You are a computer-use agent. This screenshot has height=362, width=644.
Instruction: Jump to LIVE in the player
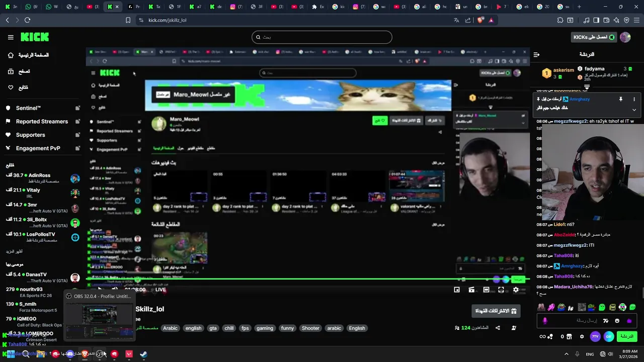(160, 290)
